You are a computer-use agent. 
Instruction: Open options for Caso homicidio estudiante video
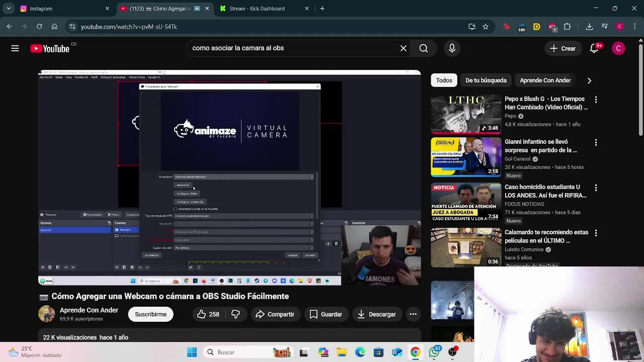pyautogui.click(x=596, y=188)
